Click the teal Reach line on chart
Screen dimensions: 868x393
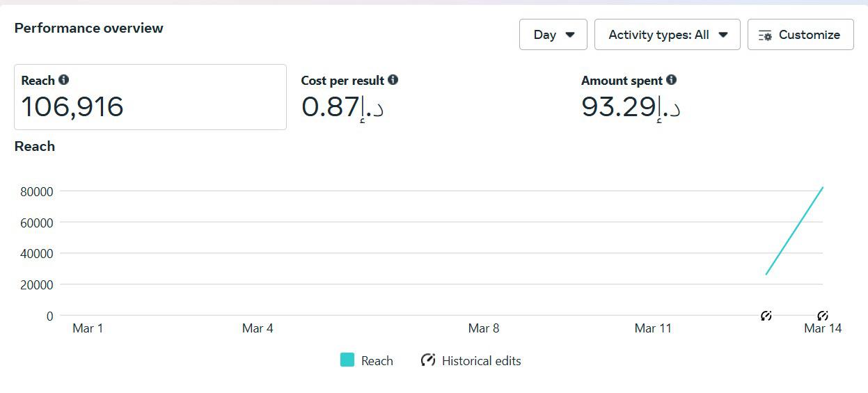(794, 230)
